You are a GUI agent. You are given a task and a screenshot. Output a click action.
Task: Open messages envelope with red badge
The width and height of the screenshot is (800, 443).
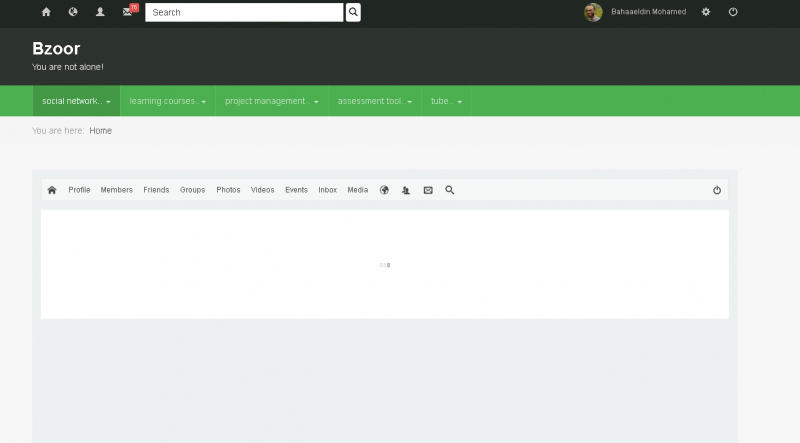[128, 12]
